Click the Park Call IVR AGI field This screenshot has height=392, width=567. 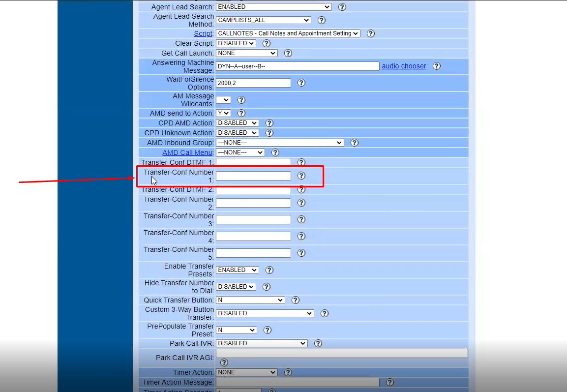tap(342, 353)
